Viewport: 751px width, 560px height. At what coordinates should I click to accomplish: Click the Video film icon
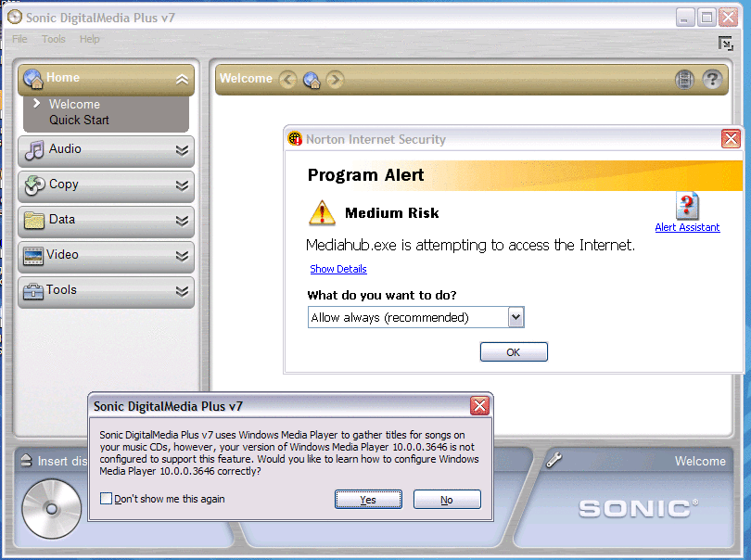click(33, 256)
